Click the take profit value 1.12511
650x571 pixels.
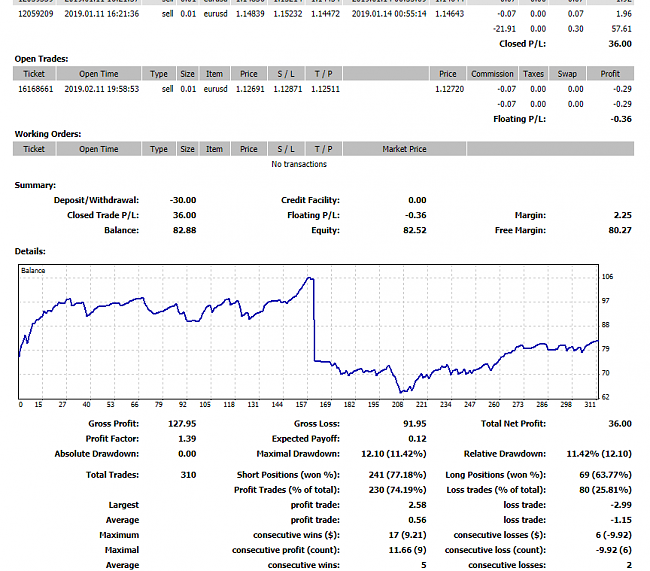pyautogui.click(x=325, y=89)
